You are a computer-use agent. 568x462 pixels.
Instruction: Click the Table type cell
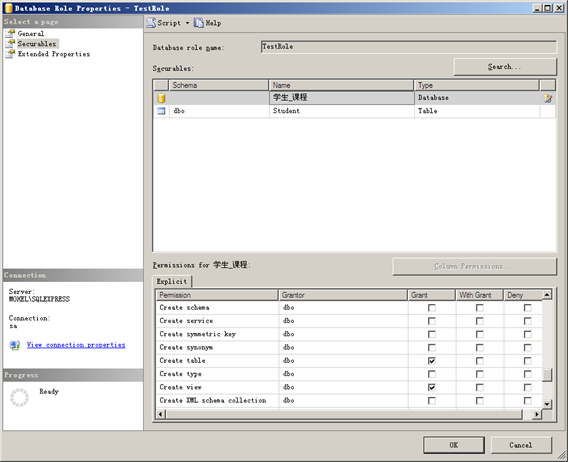[x=477, y=111]
